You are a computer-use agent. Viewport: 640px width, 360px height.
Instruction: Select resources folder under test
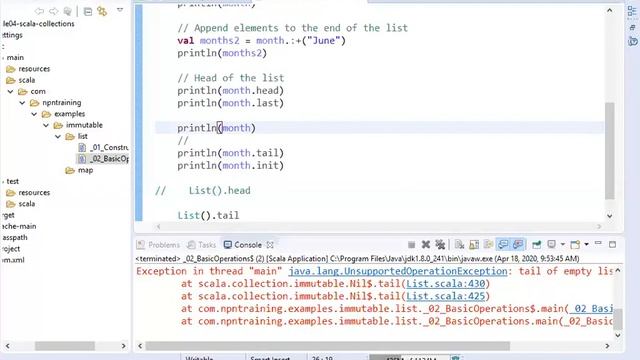click(28, 193)
